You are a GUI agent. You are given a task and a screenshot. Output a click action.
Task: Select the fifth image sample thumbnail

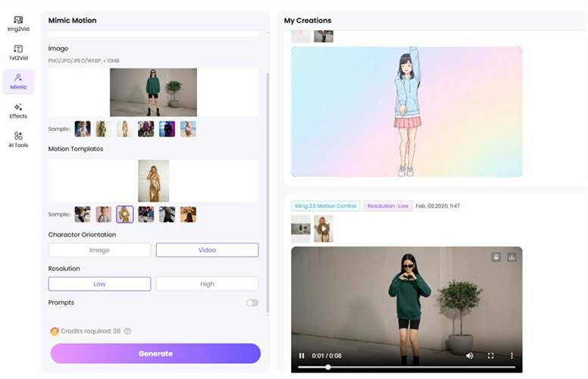click(167, 129)
